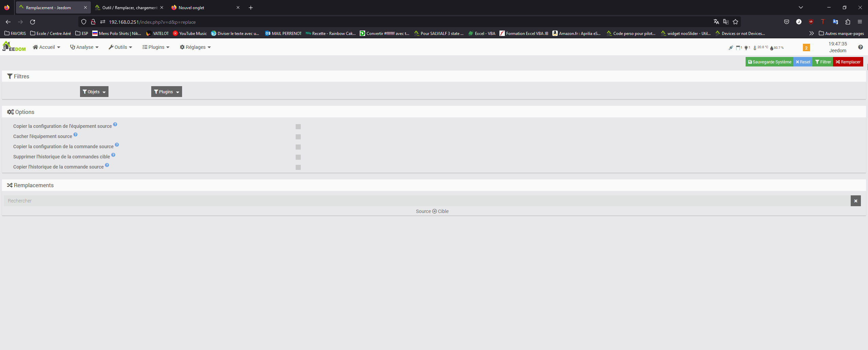Viewport: 868px width, 350px height.
Task: Click the light bulb summary icon
Action: (x=746, y=47)
